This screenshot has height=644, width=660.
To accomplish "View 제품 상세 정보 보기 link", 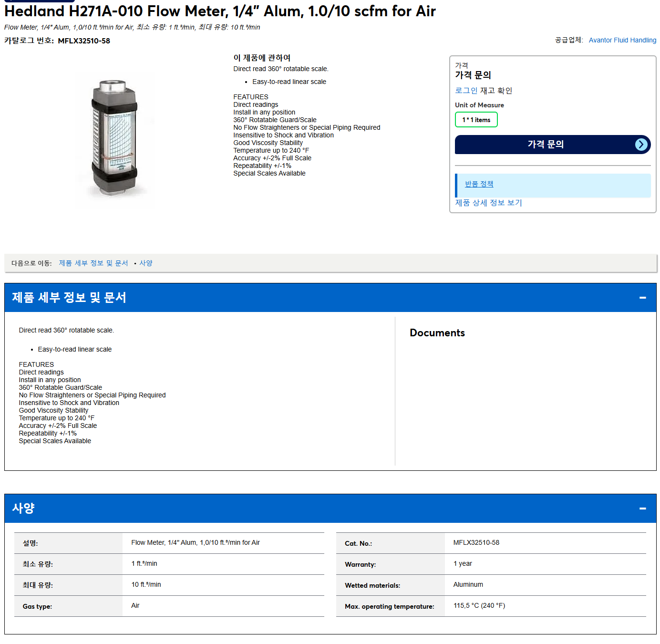I will coord(488,203).
